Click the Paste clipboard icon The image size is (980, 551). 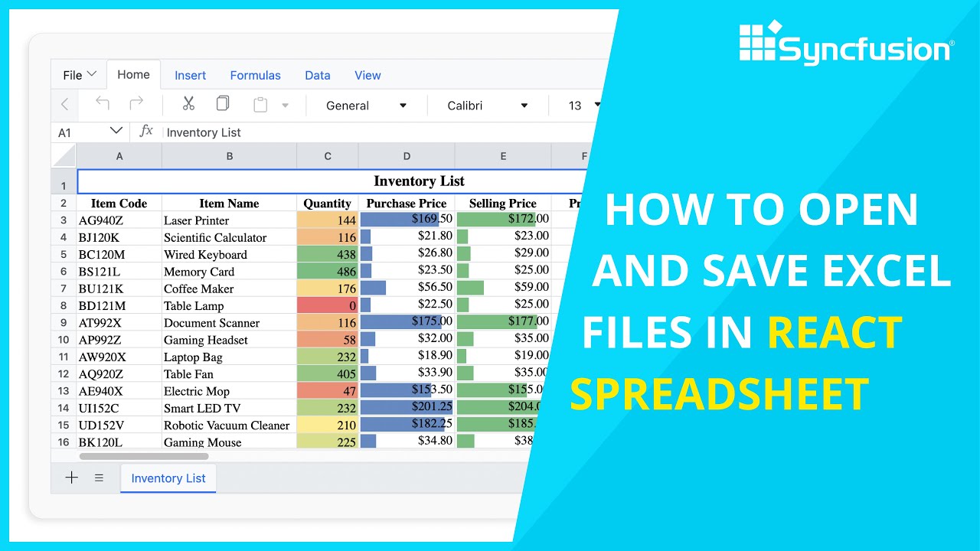(260, 105)
